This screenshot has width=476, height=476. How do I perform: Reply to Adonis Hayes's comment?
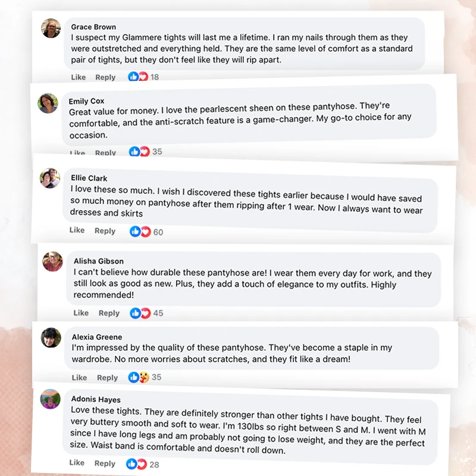105,464
